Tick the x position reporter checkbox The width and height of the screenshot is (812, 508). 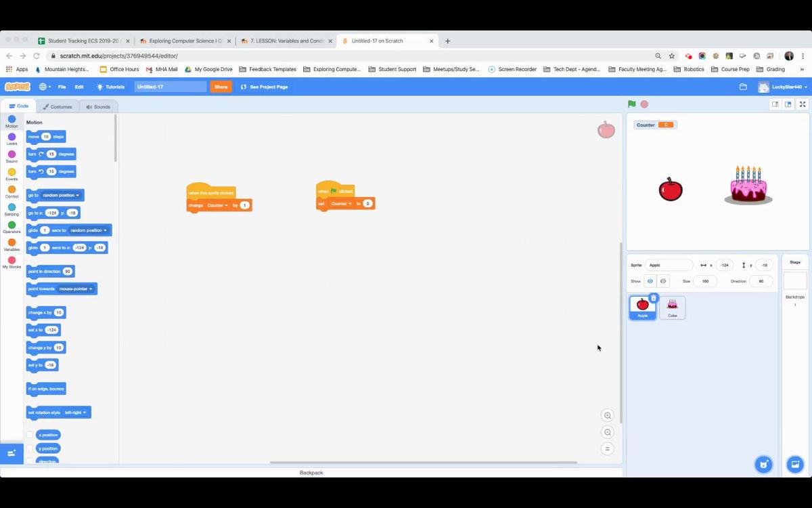[x=30, y=435]
